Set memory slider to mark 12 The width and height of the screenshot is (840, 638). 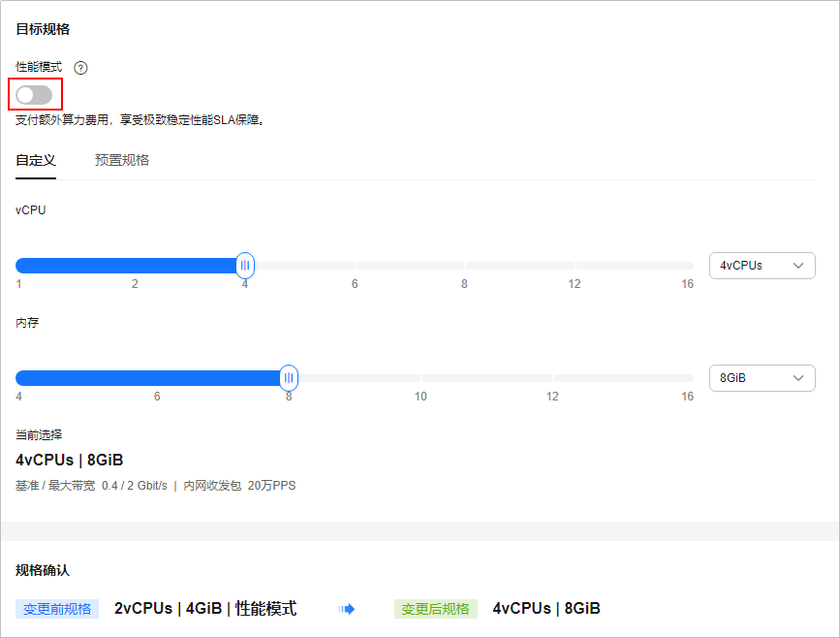[x=552, y=378]
